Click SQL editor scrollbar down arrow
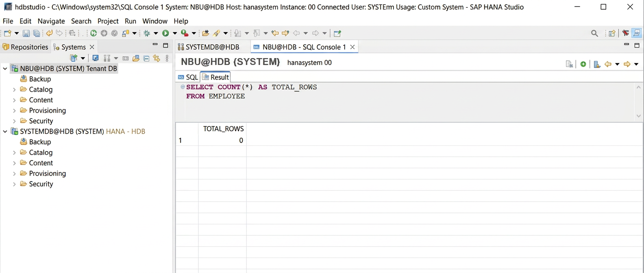The image size is (644, 273). [x=638, y=116]
